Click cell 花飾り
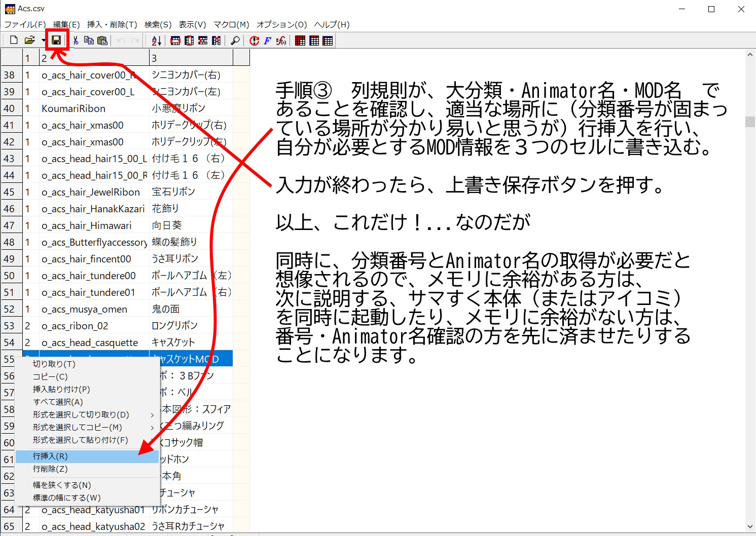The width and height of the screenshot is (756, 536). point(191,209)
